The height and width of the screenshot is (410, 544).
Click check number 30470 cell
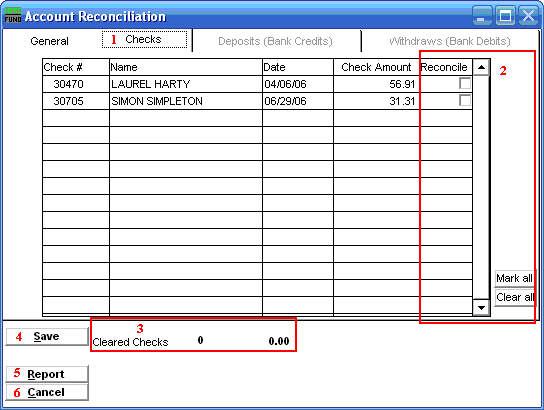pos(76,84)
